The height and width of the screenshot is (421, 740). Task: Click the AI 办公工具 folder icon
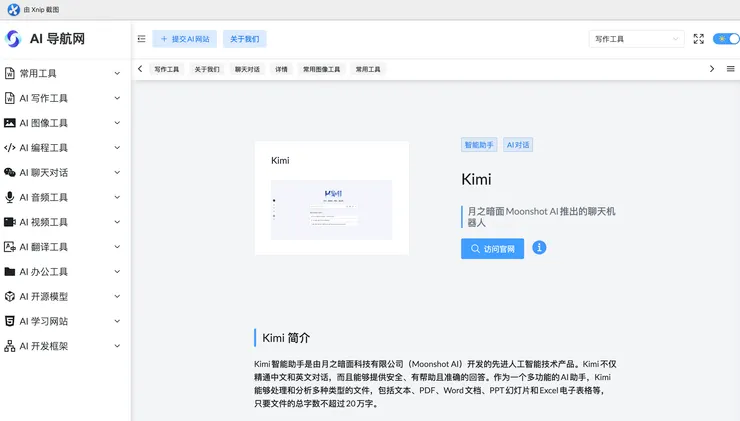9,271
